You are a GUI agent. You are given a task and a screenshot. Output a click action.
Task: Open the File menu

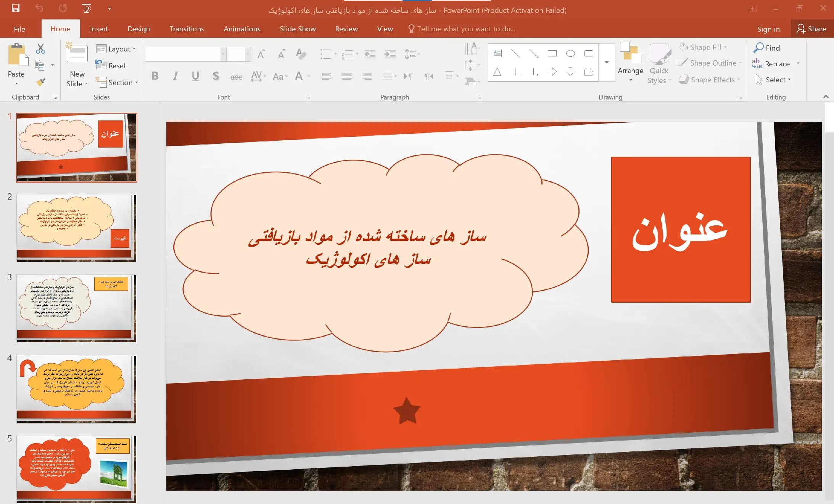(x=19, y=29)
